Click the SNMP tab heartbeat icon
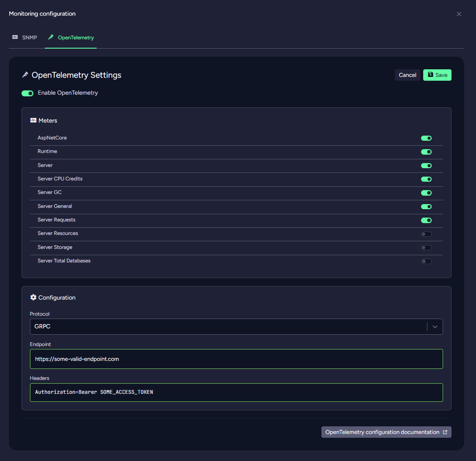Image resolution: width=476 pixels, height=461 pixels. pyautogui.click(x=15, y=38)
